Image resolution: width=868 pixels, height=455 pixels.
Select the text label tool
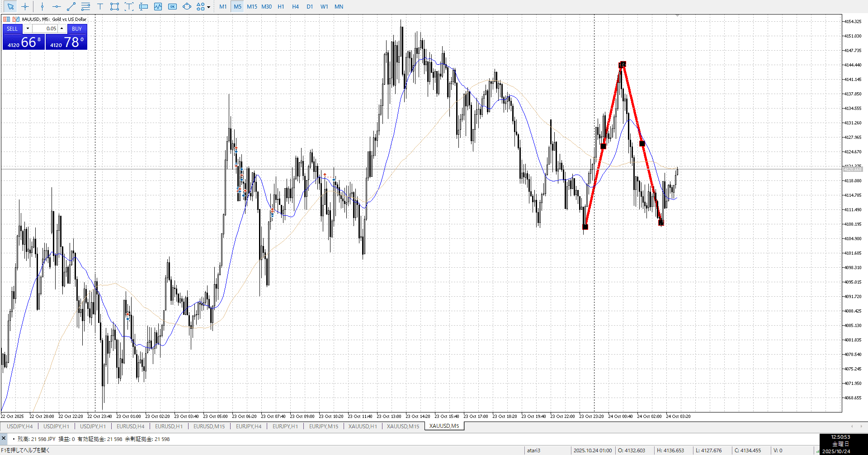129,6
